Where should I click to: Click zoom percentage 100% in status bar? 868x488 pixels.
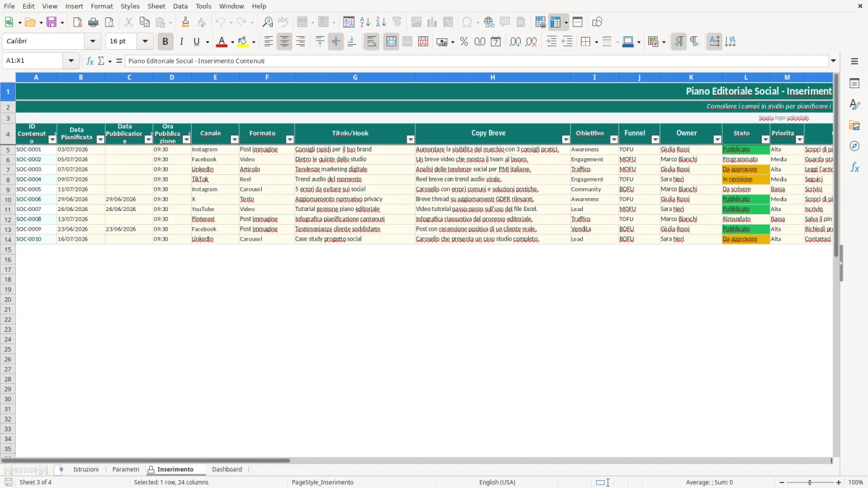[856, 482]
